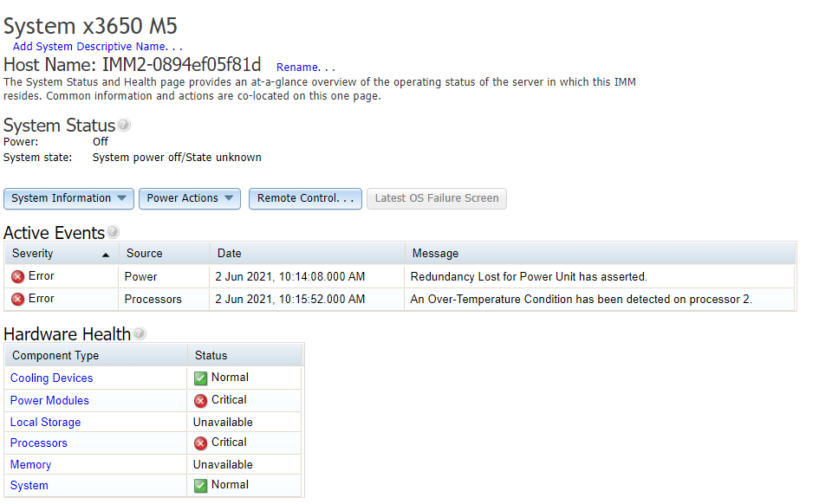Click the Rename host name link
The width and height of the screenshot is (819, 504).
pyautogui.click(x=306, y=68)
